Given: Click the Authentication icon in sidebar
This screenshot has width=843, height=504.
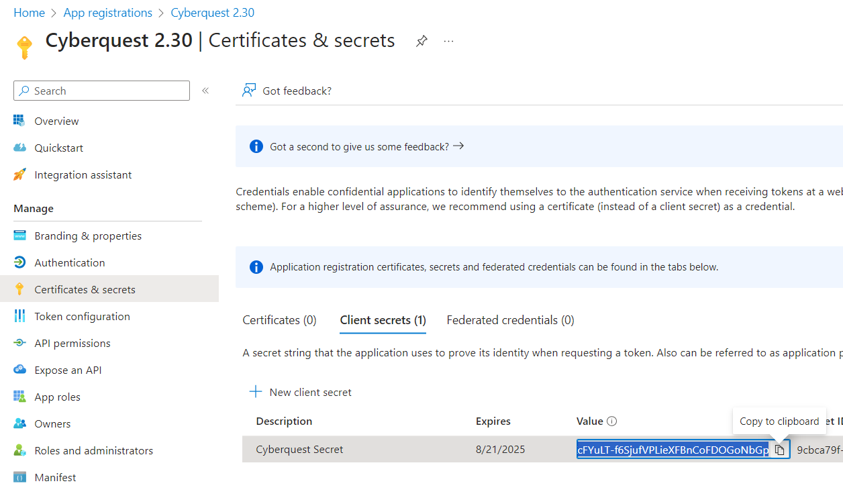Looking at the screenshot, I should 19,262.
